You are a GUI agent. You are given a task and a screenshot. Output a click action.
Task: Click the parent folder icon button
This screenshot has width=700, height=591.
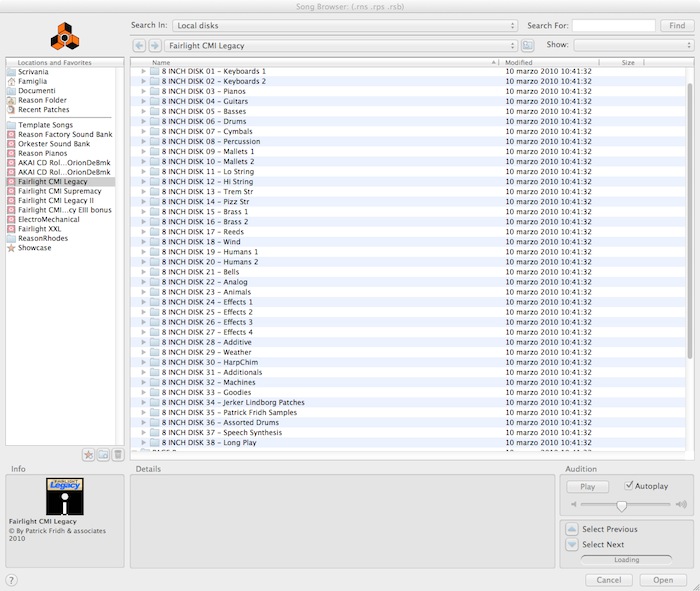point(528,46)
